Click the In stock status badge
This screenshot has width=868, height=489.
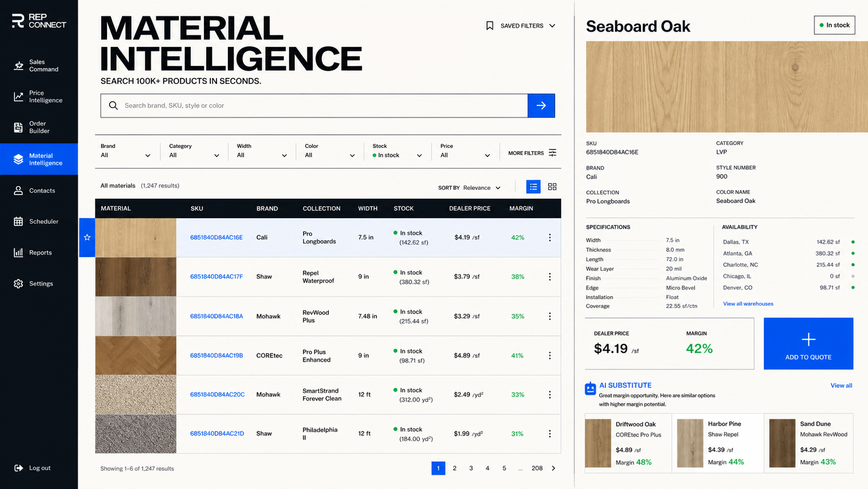pyautogui.click(x=834, y=25)
